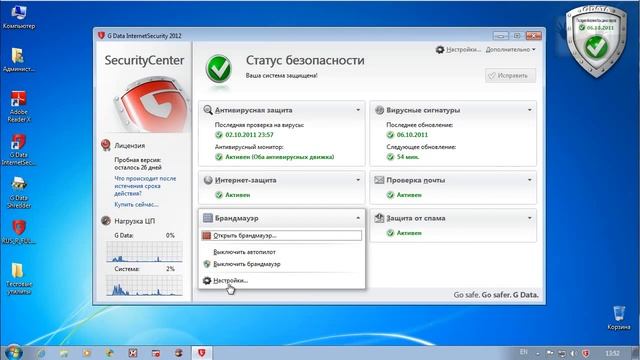The image size is (640, 360).
Task: Click the G Data CPU load graph
Action: coord(144,251)
